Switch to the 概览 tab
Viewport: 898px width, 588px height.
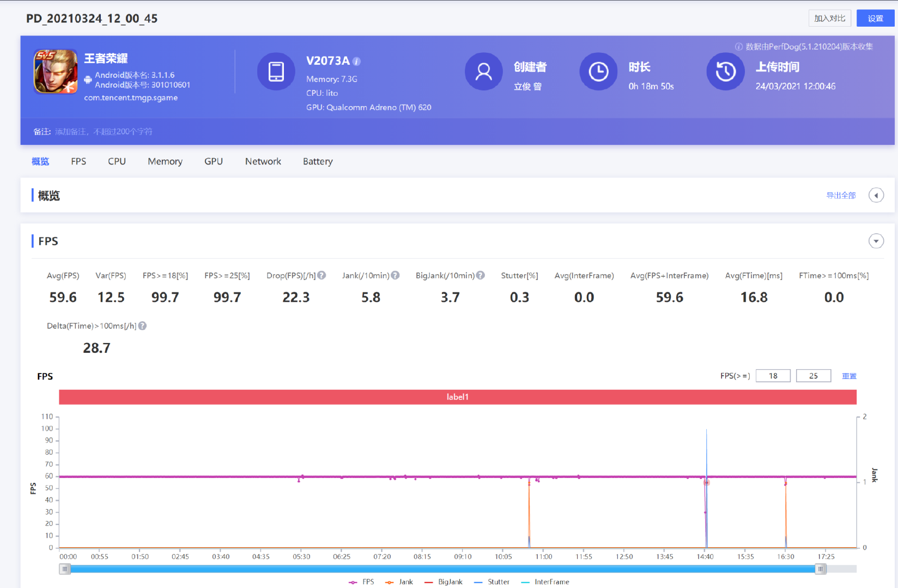[40, 161]
